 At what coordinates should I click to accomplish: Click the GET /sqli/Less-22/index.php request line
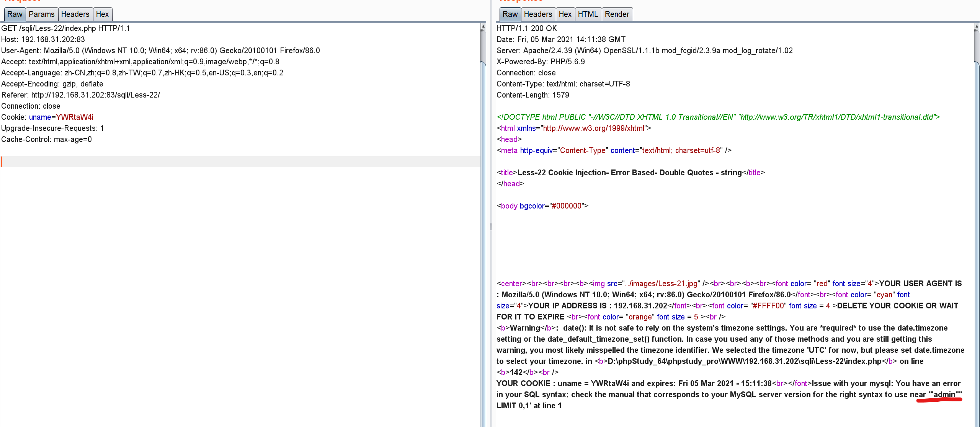(65, 28)
